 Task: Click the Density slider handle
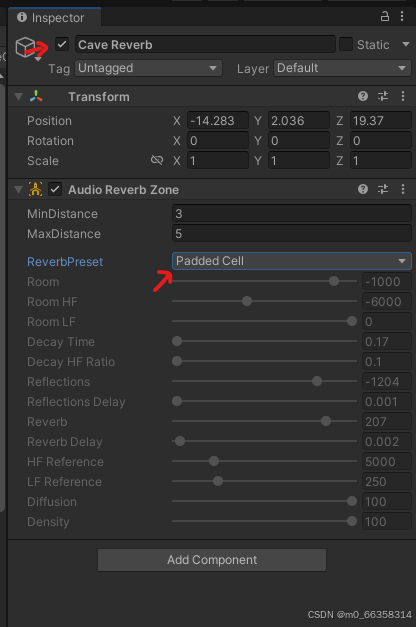coord(352,521)
